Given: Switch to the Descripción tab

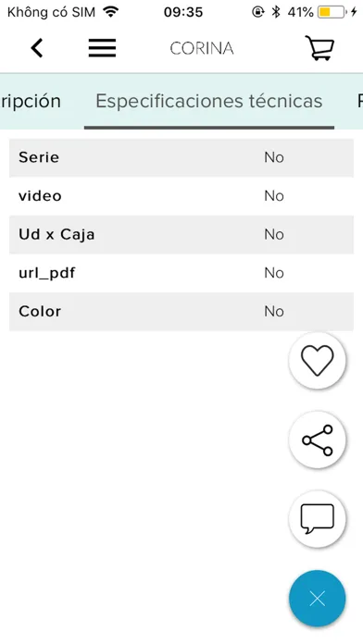Looking at the screenshot, I should pyautogui.click(x=31, y=101).
